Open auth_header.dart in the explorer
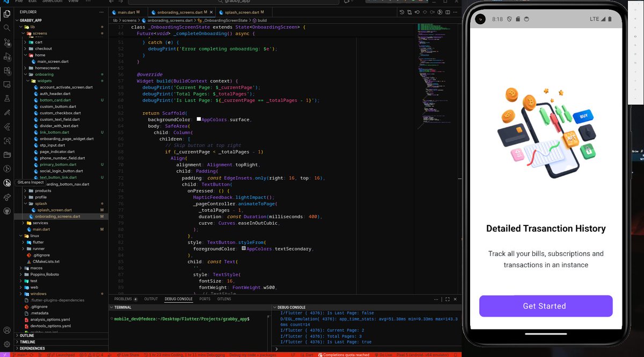 [55, 93]
